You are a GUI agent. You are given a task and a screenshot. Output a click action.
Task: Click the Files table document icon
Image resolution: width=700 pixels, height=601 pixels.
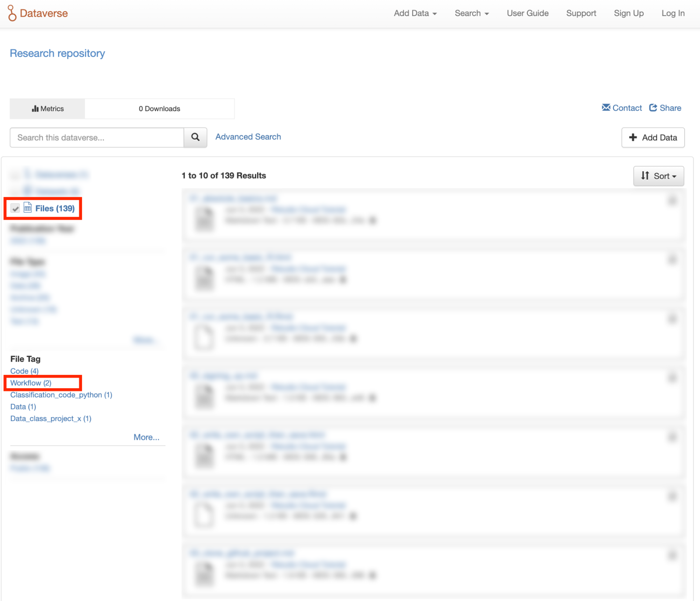point(27,207)
